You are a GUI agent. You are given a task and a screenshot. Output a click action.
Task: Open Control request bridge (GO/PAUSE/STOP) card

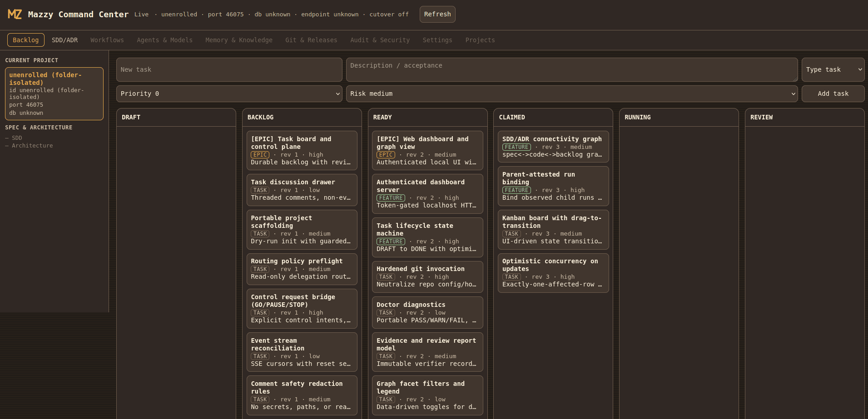(302, 308)
